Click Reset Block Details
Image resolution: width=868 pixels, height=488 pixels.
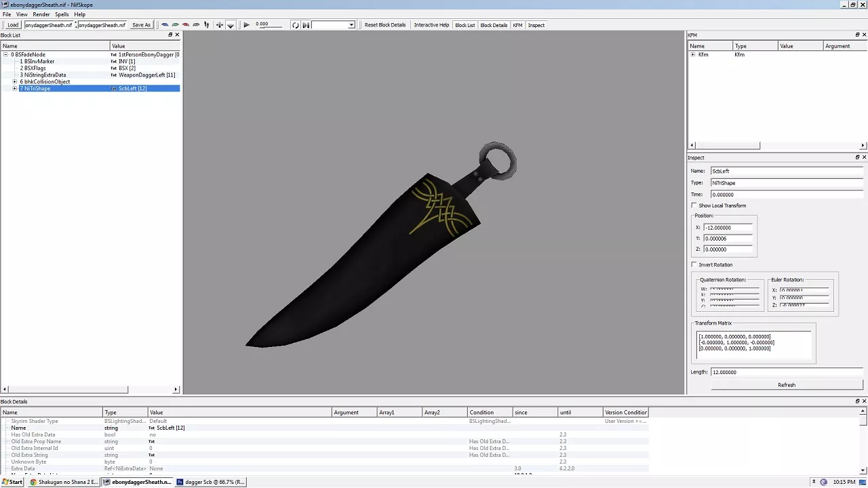[x=385, y=25]
